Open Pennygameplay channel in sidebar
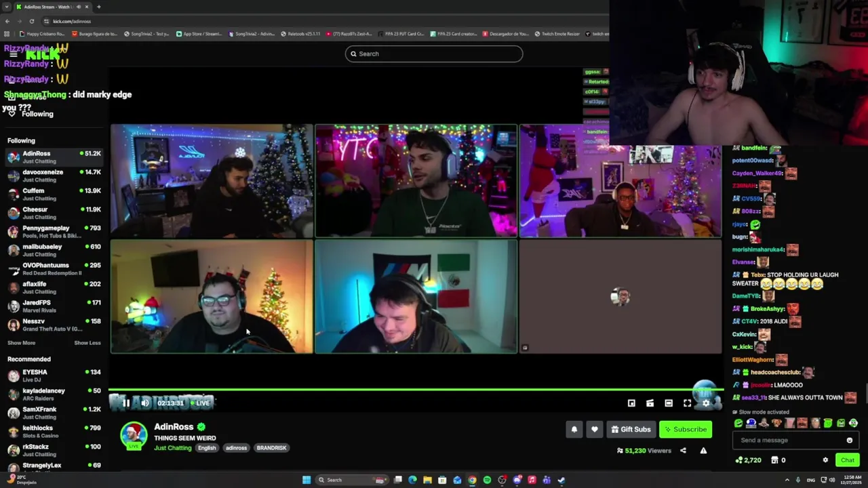 point(54,232)
